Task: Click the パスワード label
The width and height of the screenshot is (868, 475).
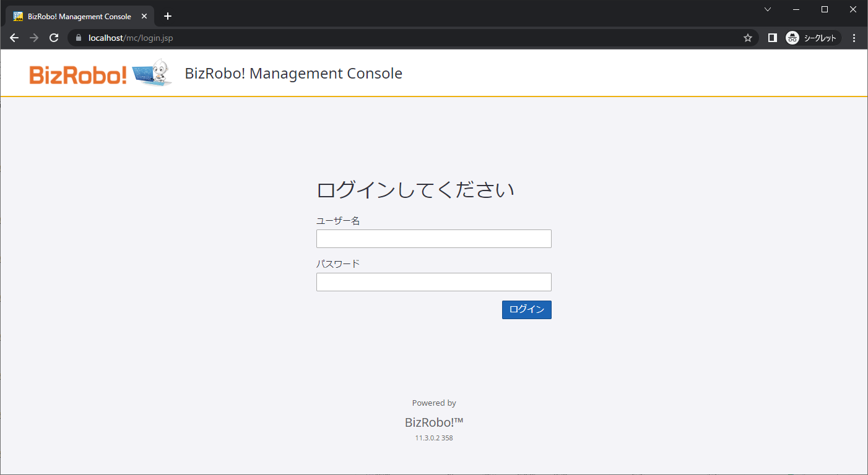Action: (x=338, y=263)
